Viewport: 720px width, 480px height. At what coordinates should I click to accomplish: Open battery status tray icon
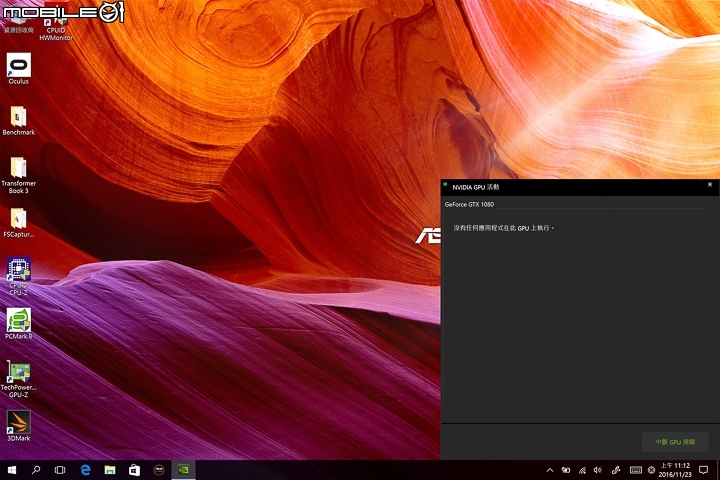566,470
